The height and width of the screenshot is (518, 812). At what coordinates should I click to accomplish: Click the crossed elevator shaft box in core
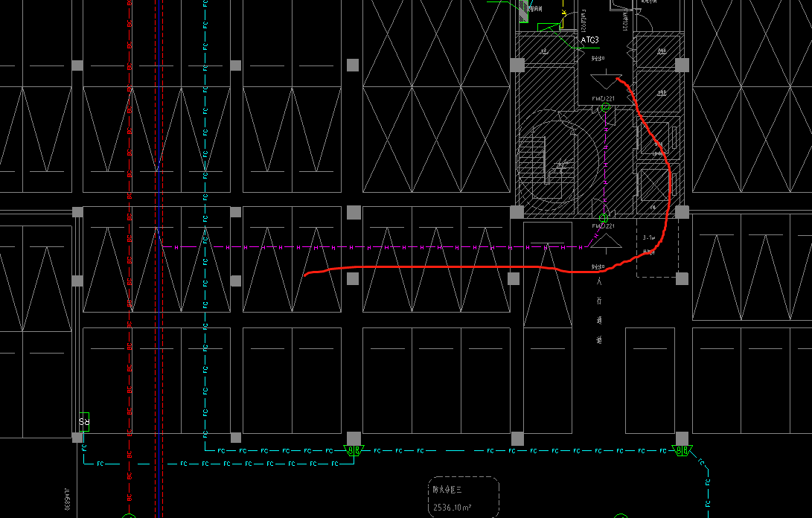[x=653, y=185]
